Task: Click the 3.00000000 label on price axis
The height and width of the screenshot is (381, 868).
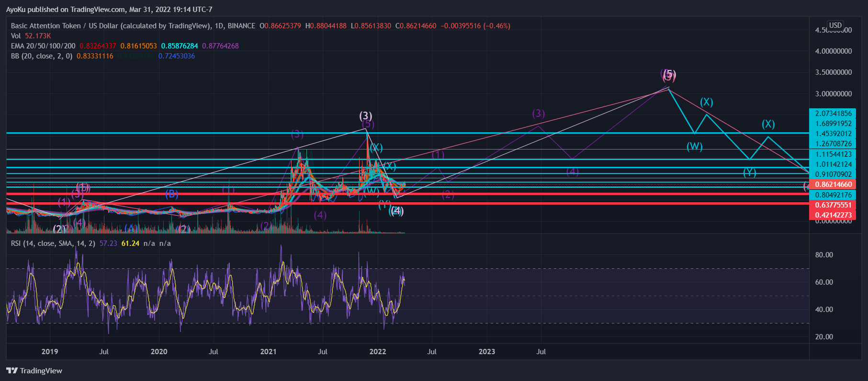Action: tap(834, 94)
